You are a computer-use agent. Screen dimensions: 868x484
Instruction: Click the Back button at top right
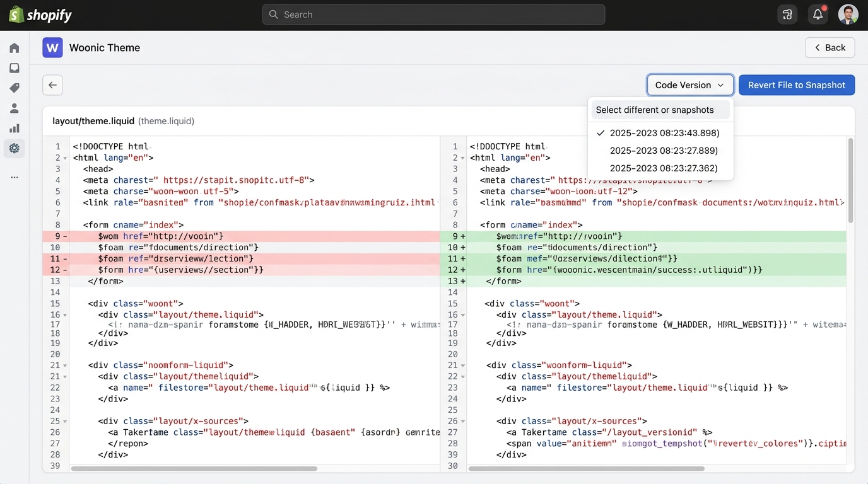coord(830,47)
